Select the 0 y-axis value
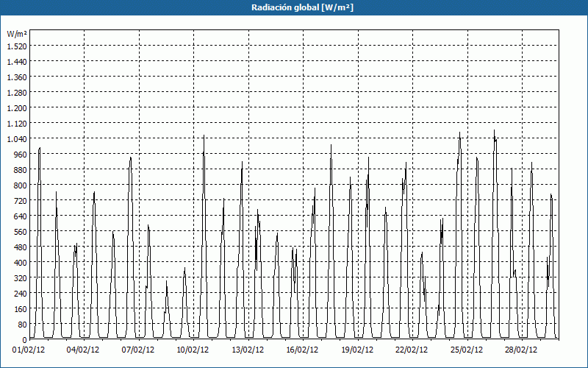 [25, 340]
